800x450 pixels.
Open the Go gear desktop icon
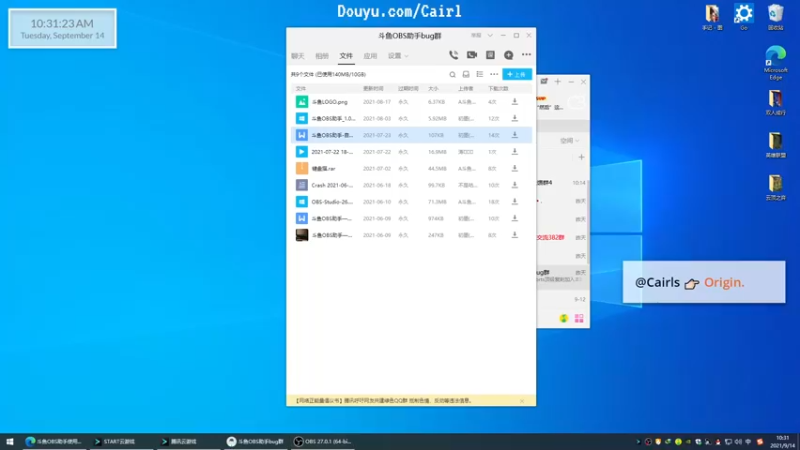[743, 17]
